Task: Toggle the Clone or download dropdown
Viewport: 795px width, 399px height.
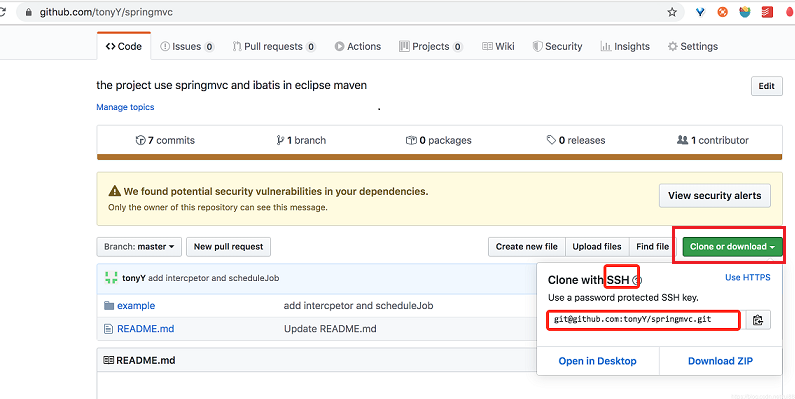Action: coord(732,247)
